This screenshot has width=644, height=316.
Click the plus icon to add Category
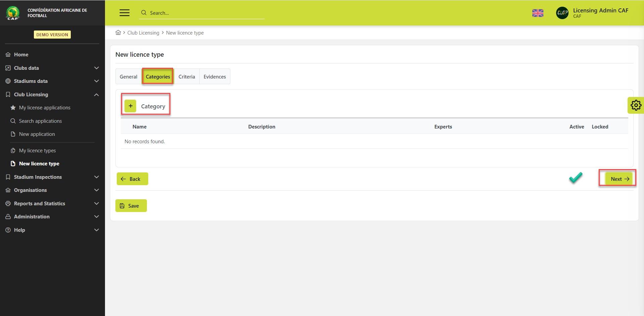pyautogui.click(x=130, y=106)
